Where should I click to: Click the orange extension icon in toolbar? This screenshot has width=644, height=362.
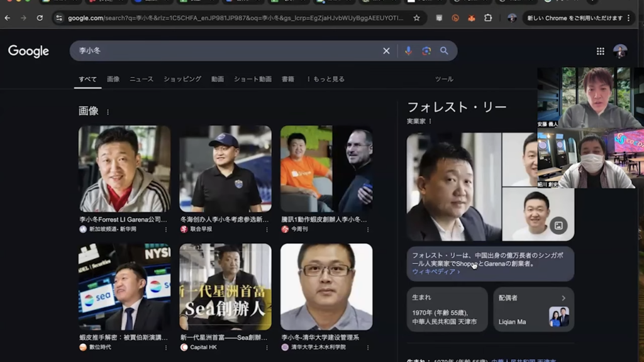pos(455,18)
